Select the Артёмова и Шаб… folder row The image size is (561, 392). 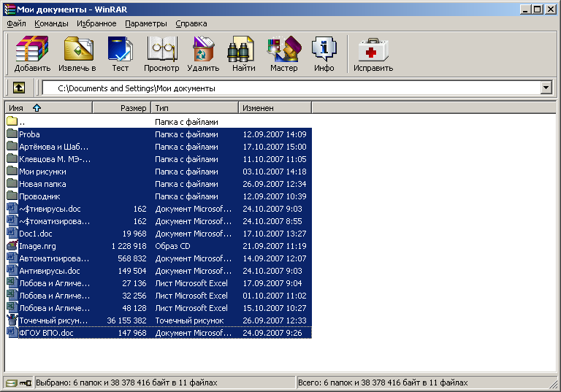pyautogui.click(x=159, y=147)
